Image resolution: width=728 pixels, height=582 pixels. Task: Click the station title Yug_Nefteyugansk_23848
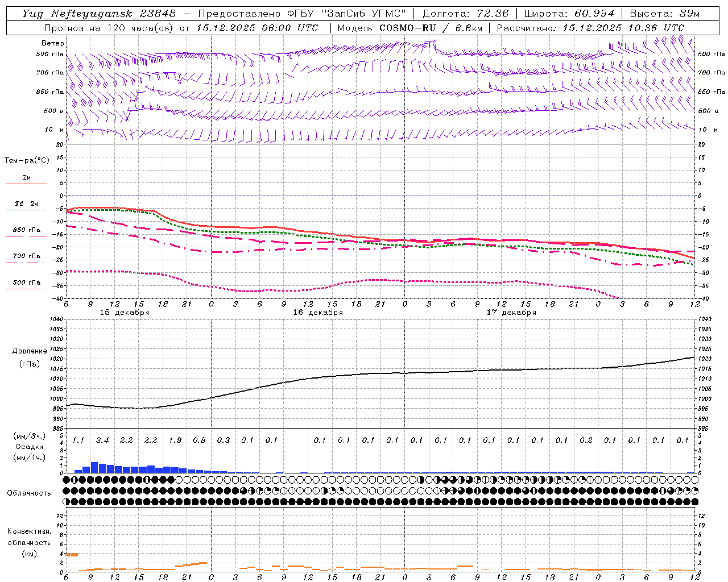pos(100,14)
